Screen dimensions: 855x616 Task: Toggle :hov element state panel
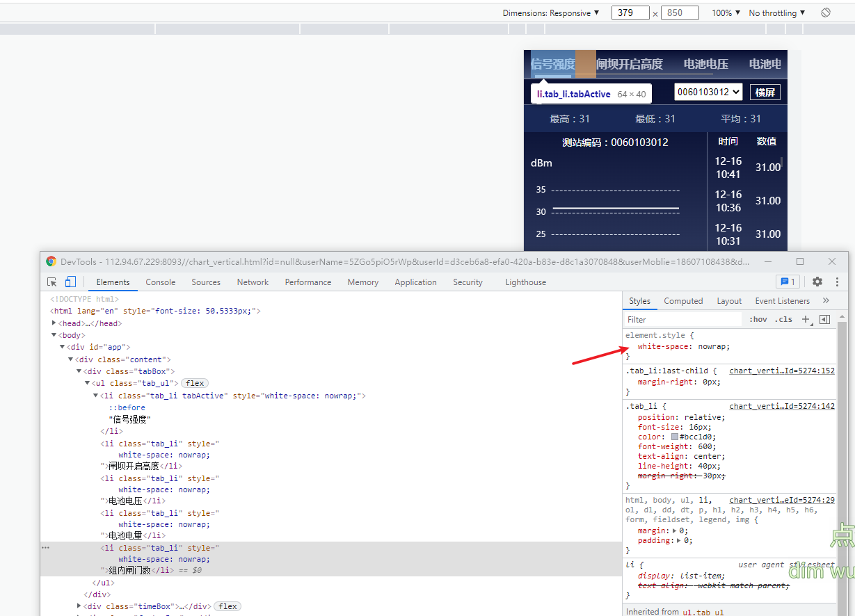tap(758, 319)
